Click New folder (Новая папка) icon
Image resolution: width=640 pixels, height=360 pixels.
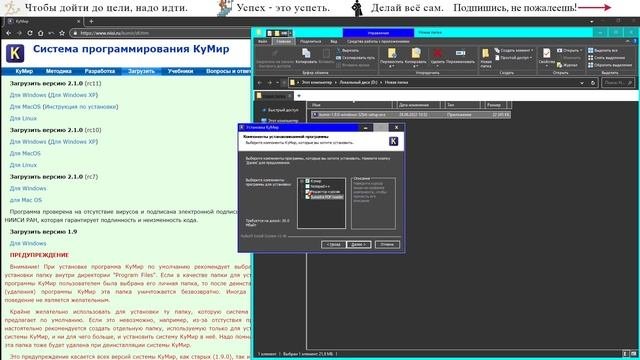coord(486,53)
